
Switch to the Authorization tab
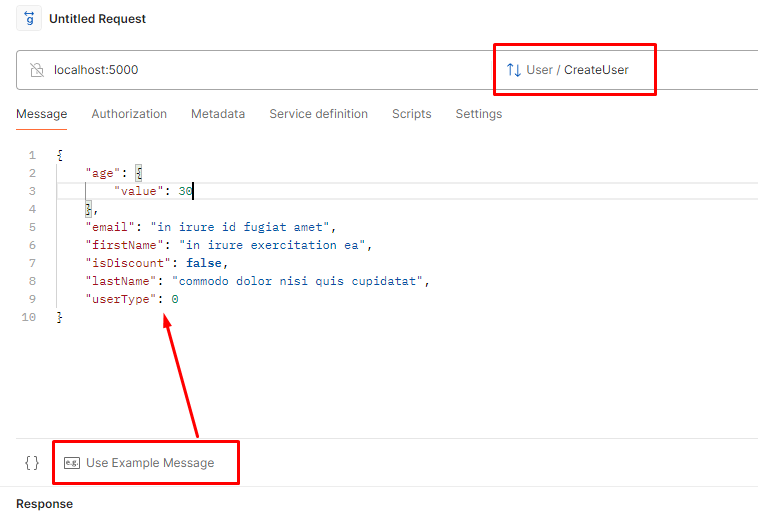129,114
